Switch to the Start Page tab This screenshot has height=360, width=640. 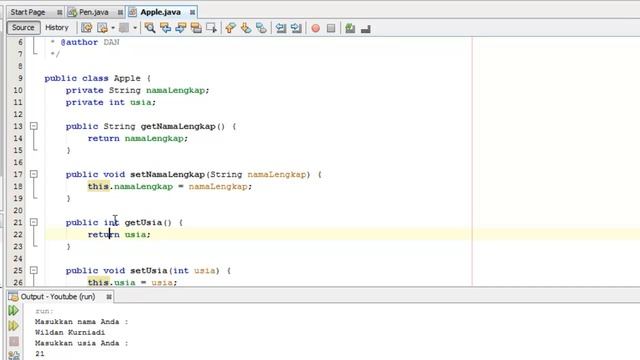point(28,12)
